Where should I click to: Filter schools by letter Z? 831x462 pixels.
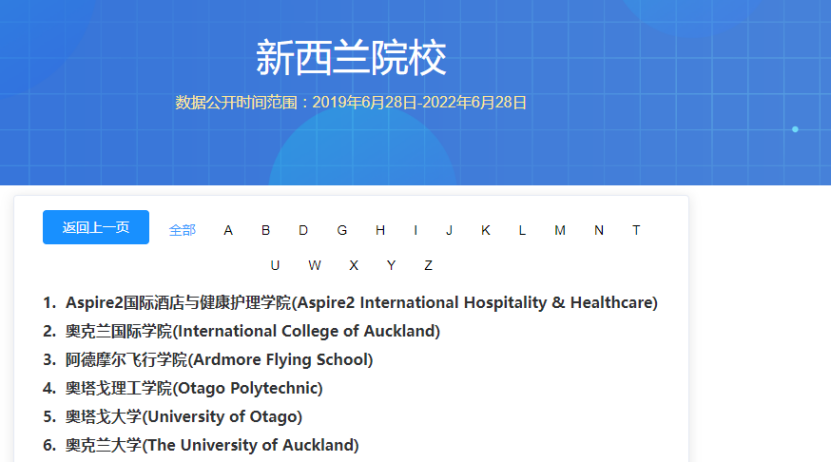(428, 265)
